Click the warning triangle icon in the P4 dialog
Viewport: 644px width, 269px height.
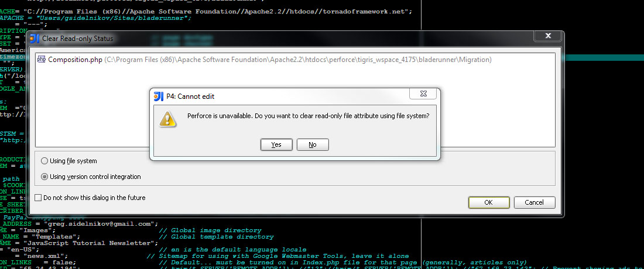point(167,118)
